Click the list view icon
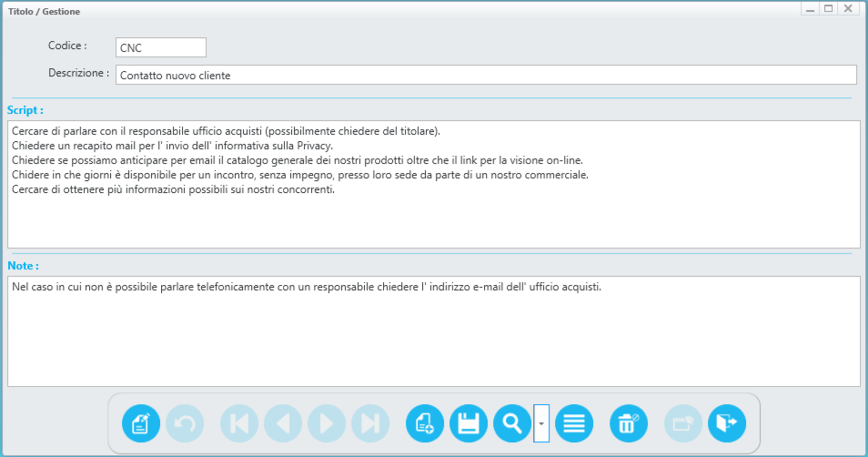Screen dimensions: 868x457 [x=574, y=423]
